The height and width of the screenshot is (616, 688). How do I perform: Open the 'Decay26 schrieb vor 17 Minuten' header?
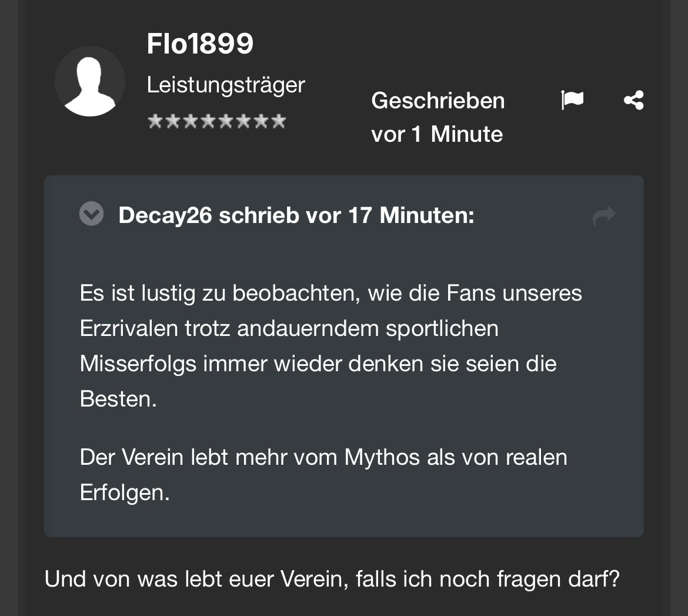[x=296, y=215]
